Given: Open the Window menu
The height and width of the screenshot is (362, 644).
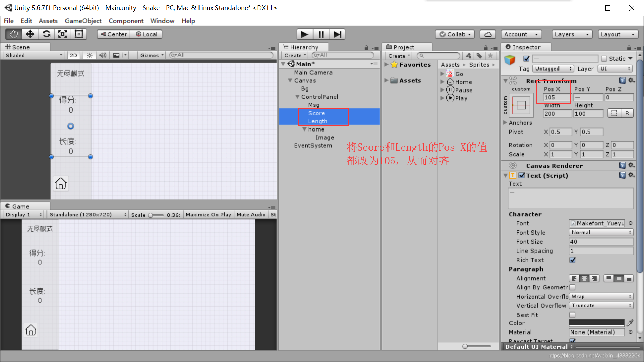Looking at the screenshot, I should (162, 21).
